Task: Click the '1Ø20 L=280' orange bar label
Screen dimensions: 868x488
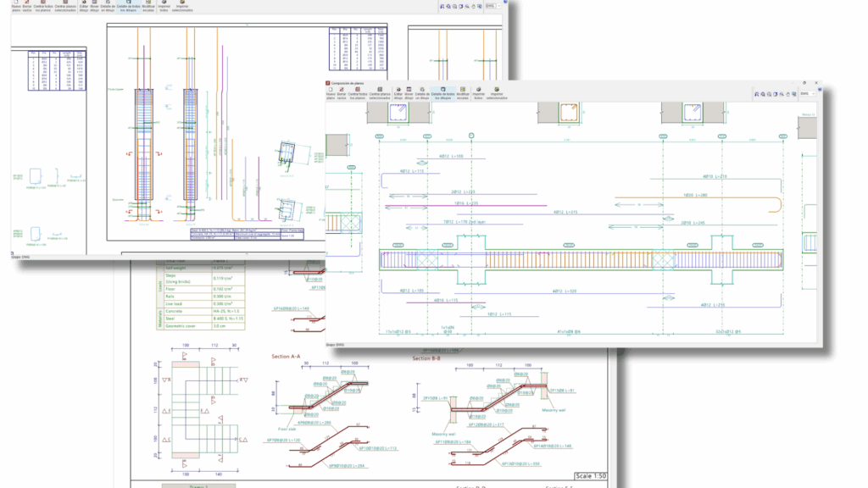Action: click(x=695, y=195)
